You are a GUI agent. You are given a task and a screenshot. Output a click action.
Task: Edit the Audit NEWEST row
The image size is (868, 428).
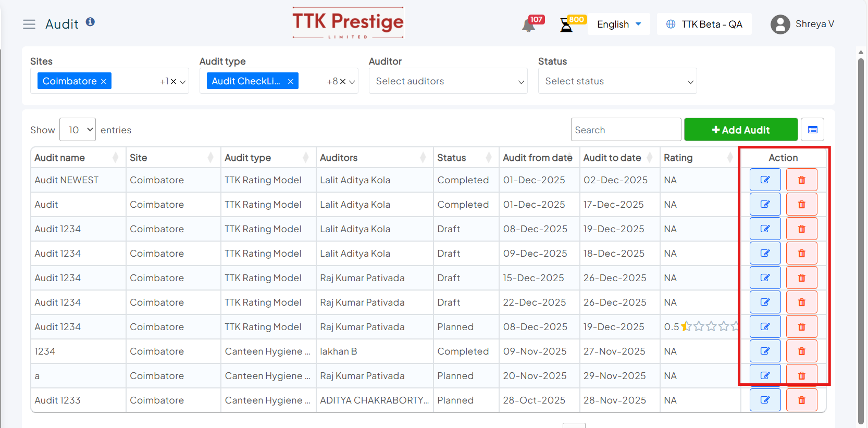[765, 180]
